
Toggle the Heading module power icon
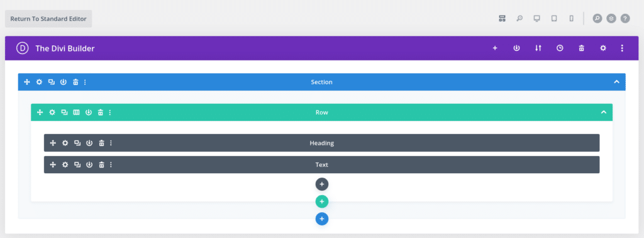(89, 143)
